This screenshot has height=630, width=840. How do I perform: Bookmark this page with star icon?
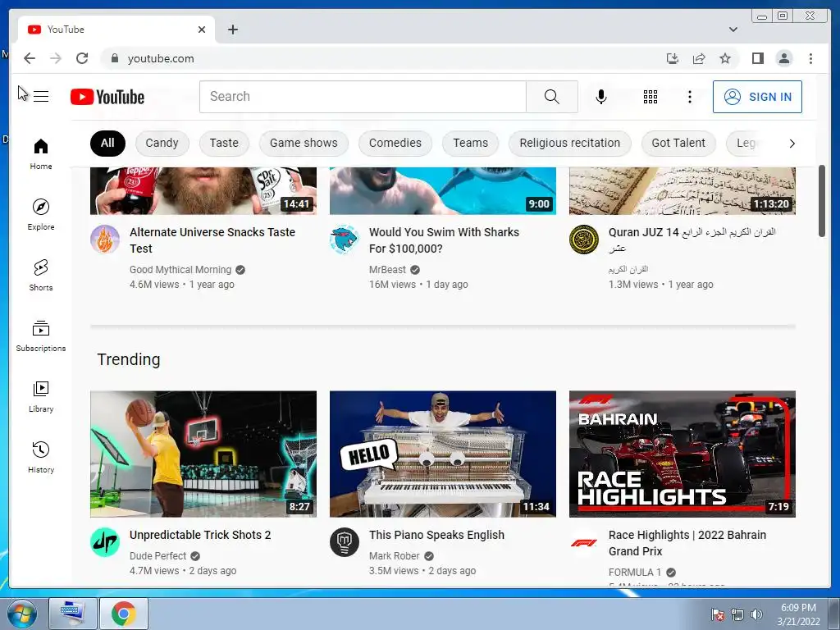point(725,58)
